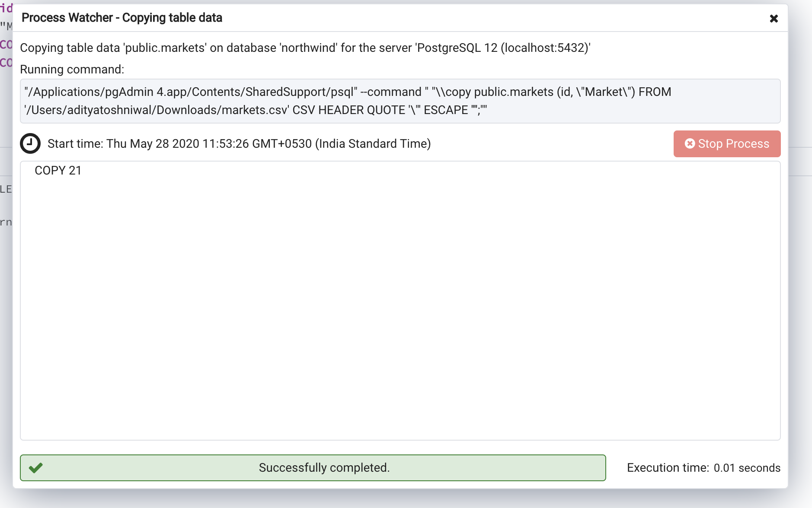The height and width of the screenshot is (508, 812).
Task: Click the 'CSV HEADER QUOTE' portion of command
Action: (348, 110)
